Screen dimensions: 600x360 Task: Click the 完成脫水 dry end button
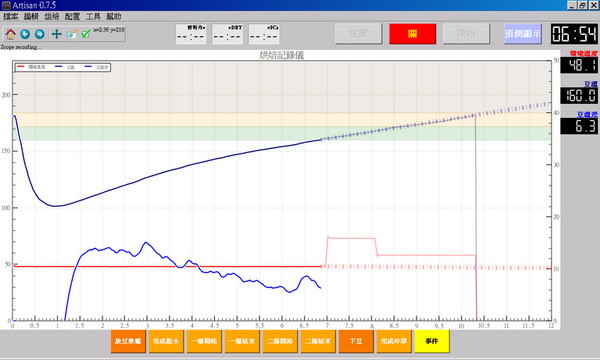[x=166, y=341]
